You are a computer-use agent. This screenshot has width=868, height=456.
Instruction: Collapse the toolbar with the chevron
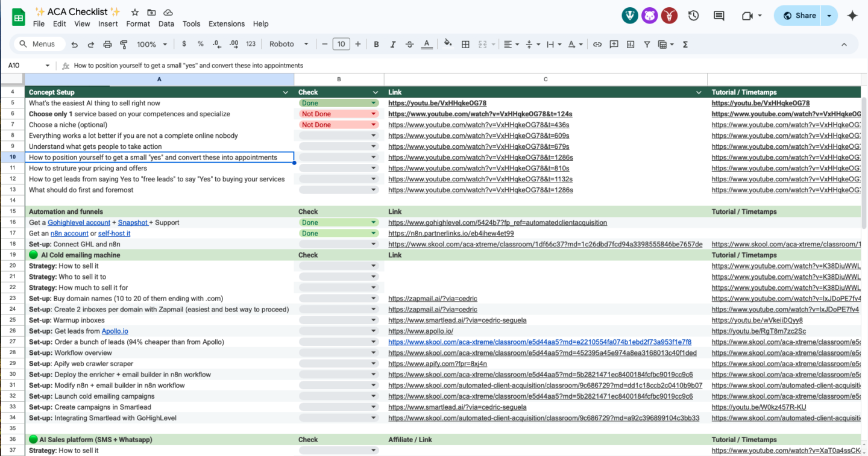[x=844, y=44]
